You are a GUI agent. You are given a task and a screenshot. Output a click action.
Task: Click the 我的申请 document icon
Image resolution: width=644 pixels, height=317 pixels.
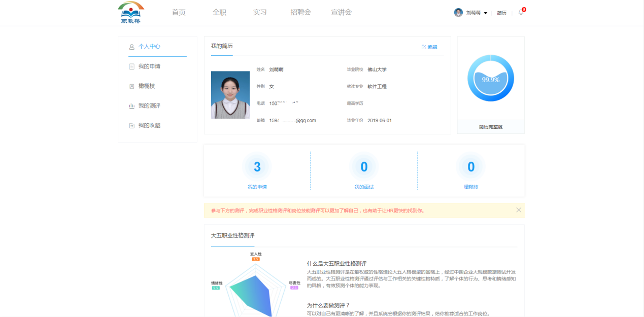click(132, 66)
